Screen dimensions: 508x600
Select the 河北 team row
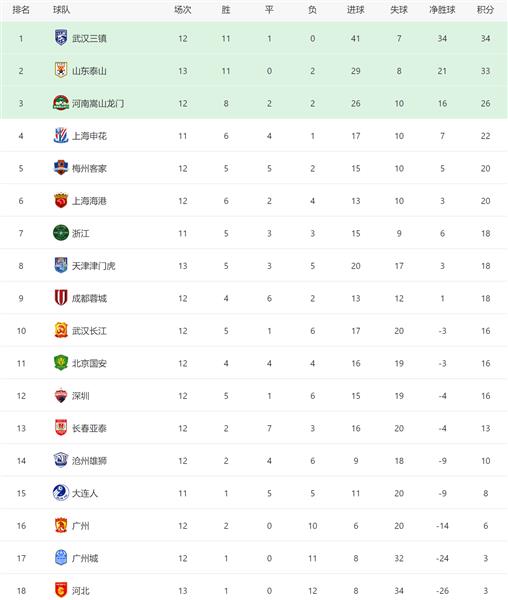coord(254,589)
